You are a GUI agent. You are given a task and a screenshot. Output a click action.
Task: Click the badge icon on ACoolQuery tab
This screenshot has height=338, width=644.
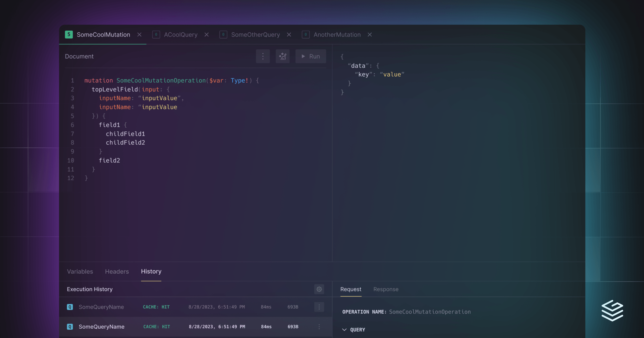tap(156, 35)
